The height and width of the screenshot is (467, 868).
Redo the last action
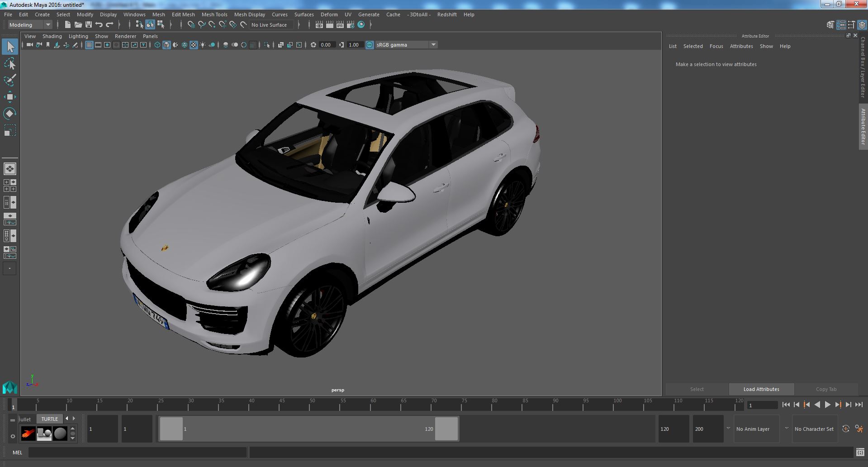[x=109, y=25]
